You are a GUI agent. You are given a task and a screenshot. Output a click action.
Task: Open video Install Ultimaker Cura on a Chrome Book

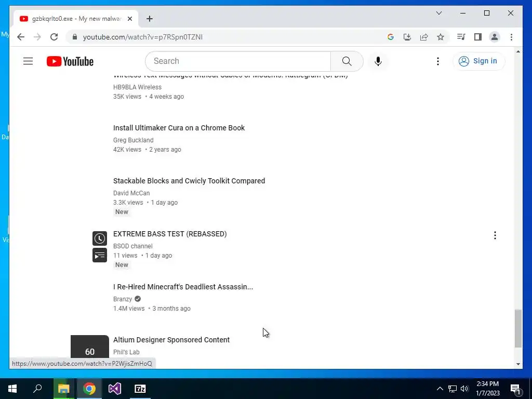point(179,128)
